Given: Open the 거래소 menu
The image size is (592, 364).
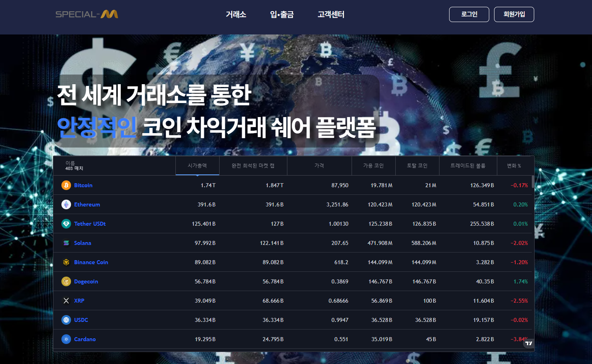Looking at the screenshot, I should [x=236, y=14].
